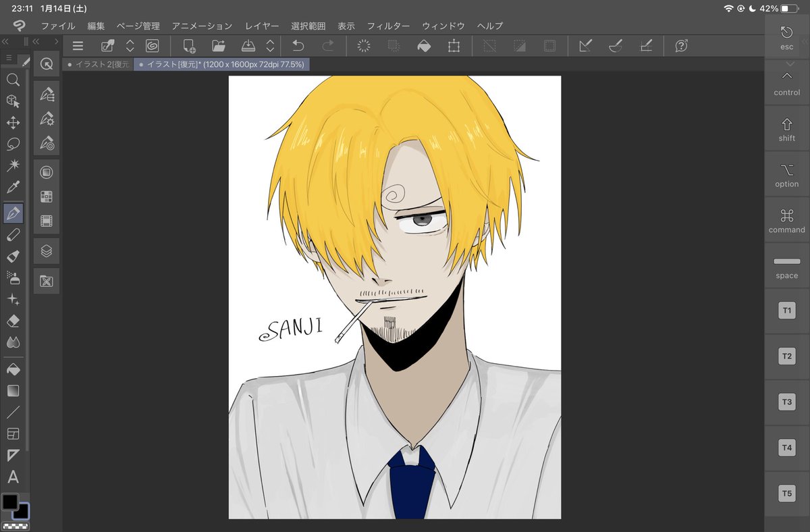Click the Fill bucket icon in command bar

click(423, 46)
